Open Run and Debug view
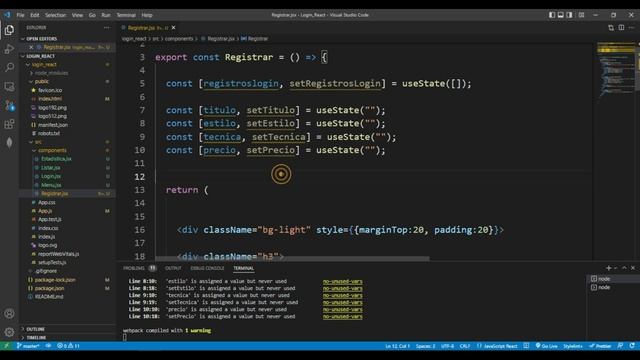The height and width of the screenshot is (360, 640). pos(9,49)
